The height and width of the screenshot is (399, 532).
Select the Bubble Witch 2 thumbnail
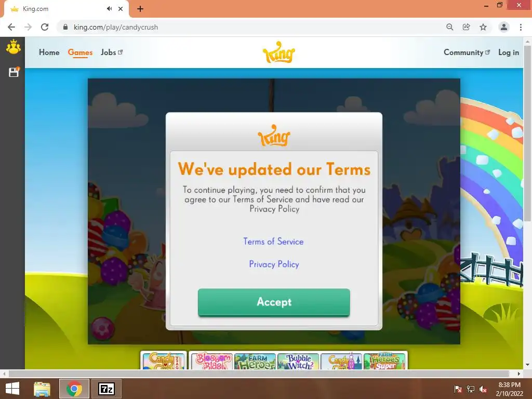pos(298,361)
